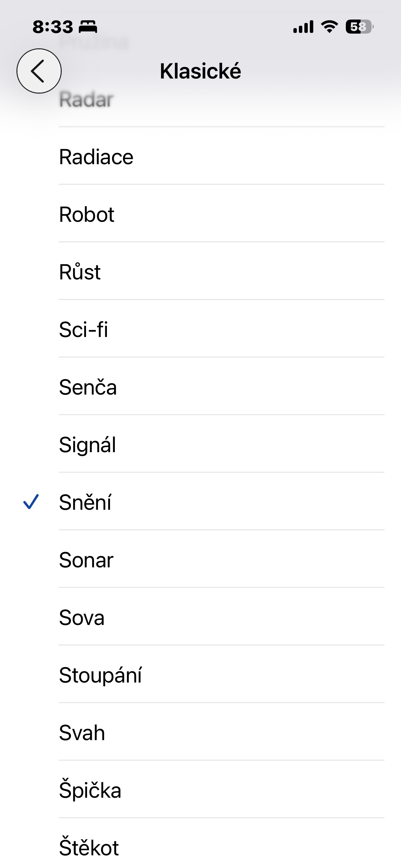Tap the cellular signal bars icon
The image size is (401, 868).
click(x=303, y=27)
